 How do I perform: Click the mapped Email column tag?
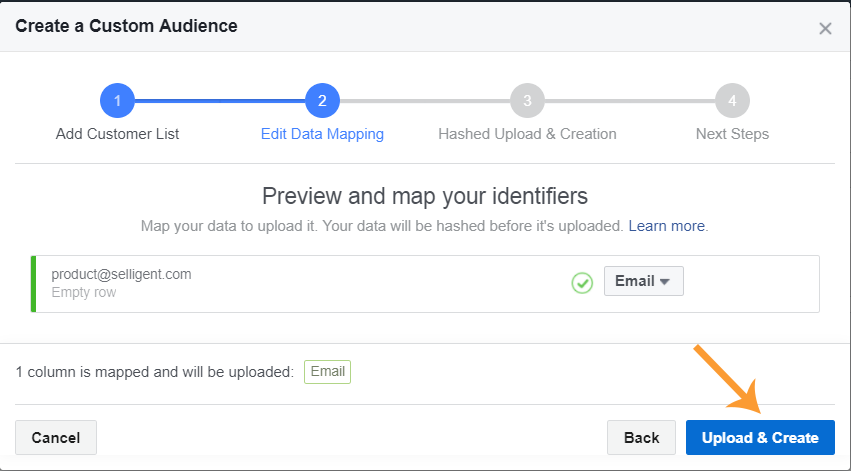click(x=328, y=372)
